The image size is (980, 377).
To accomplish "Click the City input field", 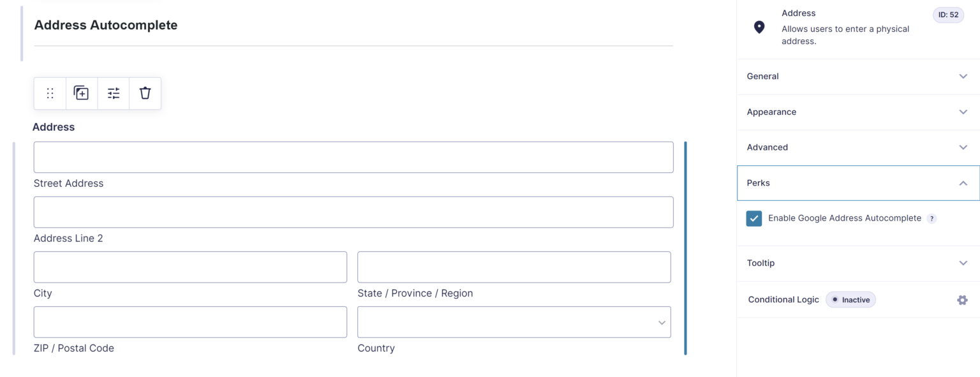I will [x=190, y=267].
